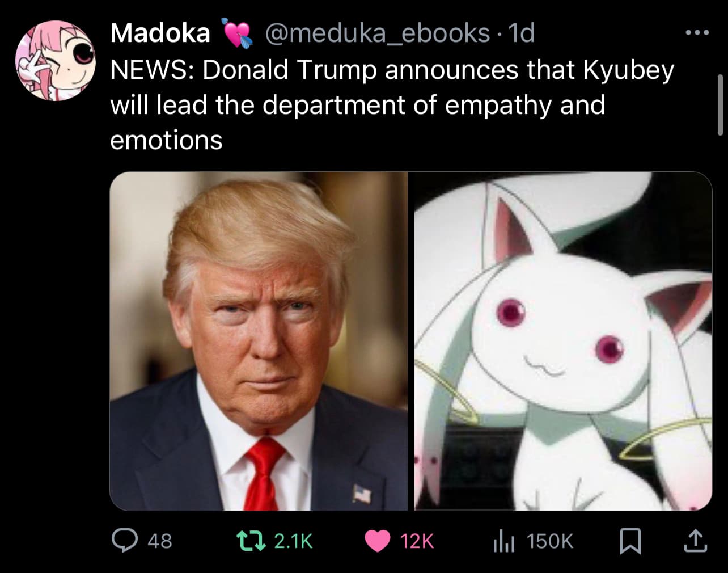Click the 2.1K reposts count
Image resolution: width=728 pixels, height=573 pixels.
293,541
